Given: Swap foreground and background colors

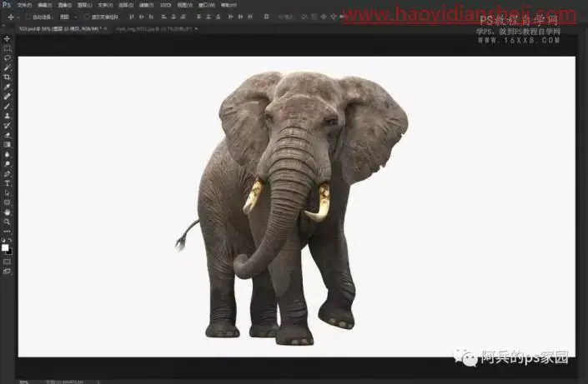Looking at the screenshot, I should [x=10, y=240].
